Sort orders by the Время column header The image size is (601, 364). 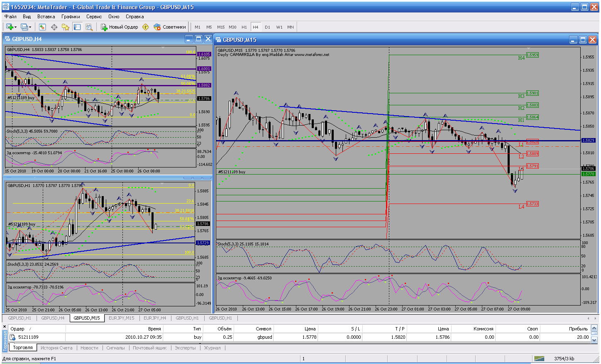115,329
